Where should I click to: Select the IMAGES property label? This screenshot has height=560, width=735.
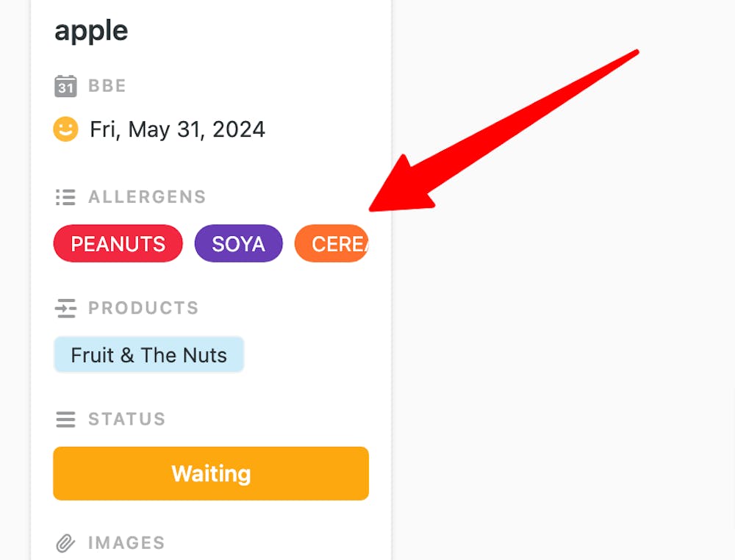(126, 542)
